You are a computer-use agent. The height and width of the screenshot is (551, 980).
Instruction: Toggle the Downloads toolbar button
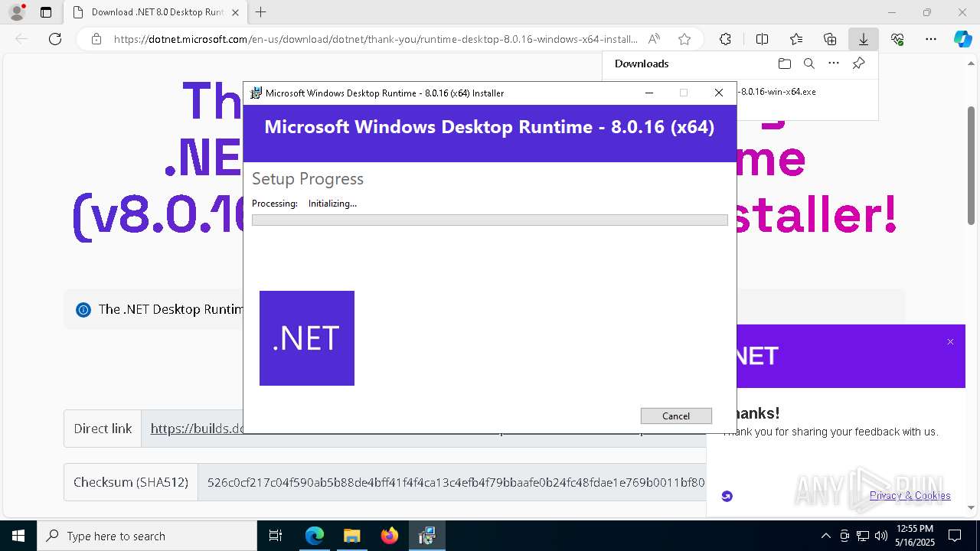coord(863,39)
